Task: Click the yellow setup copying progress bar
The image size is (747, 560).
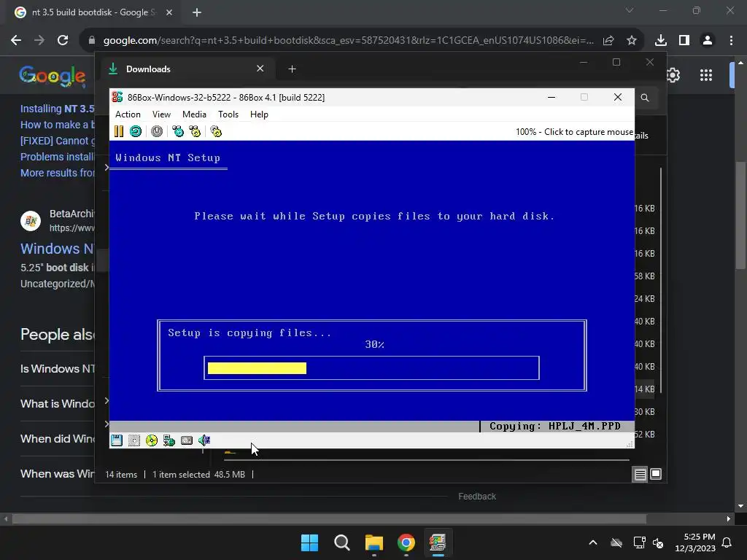Action: (x=258, y=368)
